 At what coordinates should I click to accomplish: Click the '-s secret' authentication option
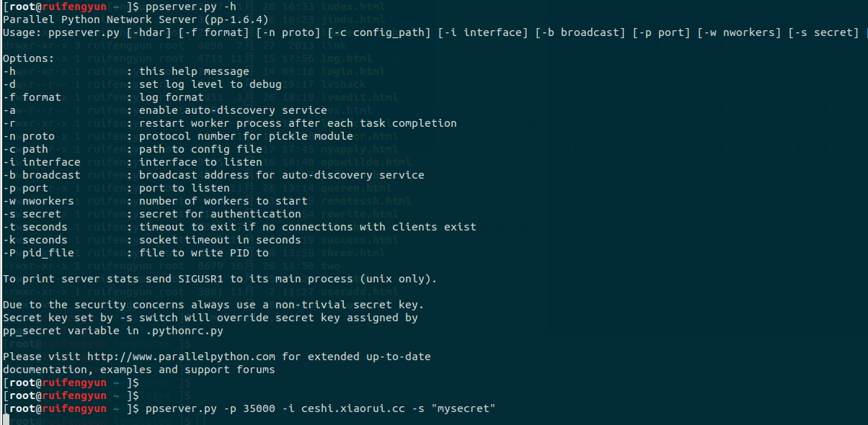tap(152, 214)
